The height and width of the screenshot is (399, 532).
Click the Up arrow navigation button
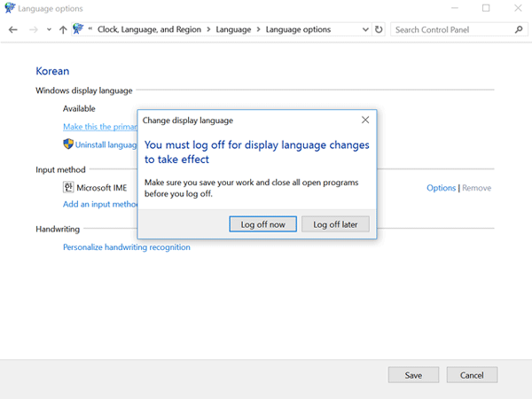pos(62,29)
